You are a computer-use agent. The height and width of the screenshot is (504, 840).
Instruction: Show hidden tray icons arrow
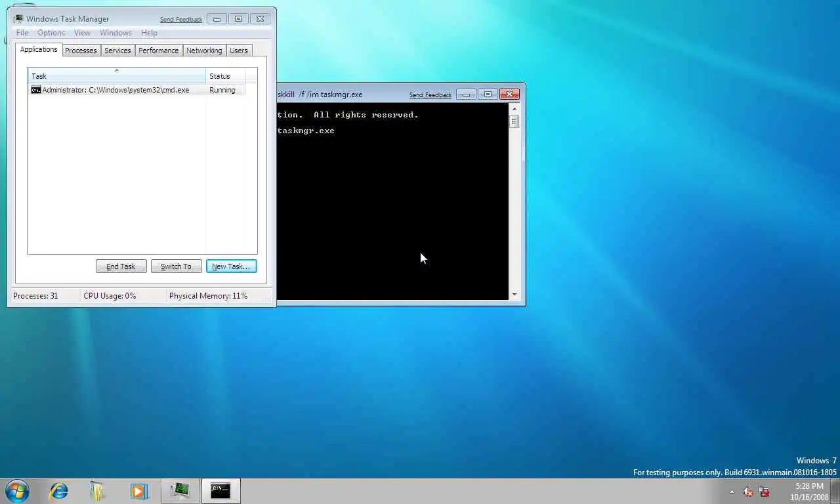[x=732, y=492]
